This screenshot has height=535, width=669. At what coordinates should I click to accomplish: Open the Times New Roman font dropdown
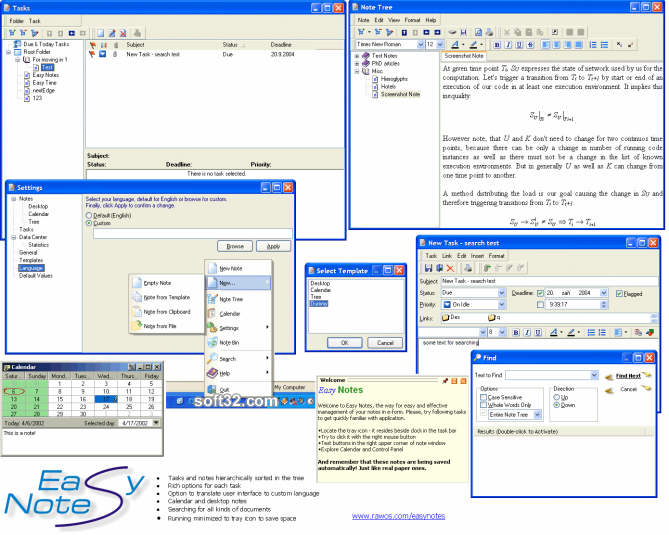(421, 44)
